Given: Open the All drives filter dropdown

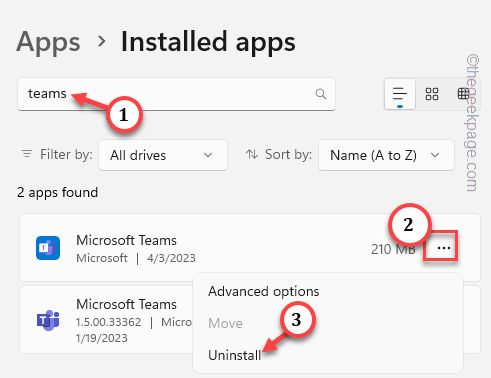Looking at the screenshot, I should coord(163,155).
